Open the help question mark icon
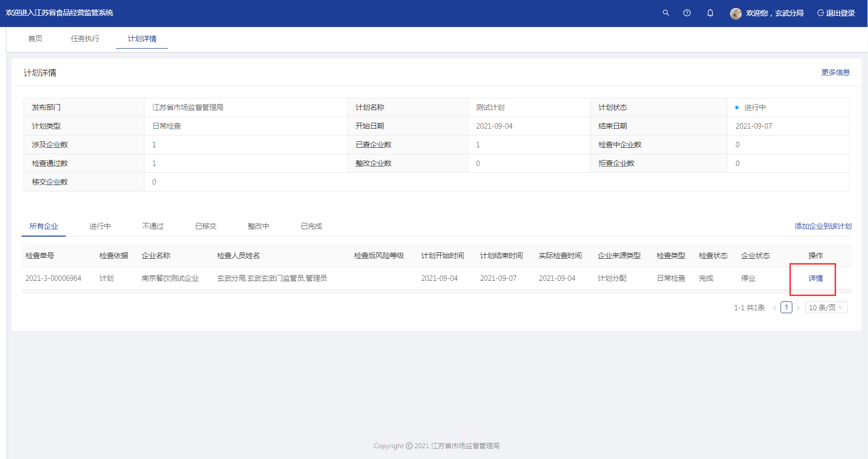 [x=687, y=13]
